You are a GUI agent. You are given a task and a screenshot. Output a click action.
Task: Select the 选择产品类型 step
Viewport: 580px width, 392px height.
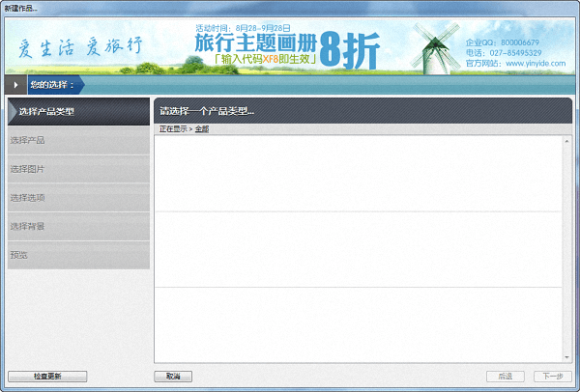point(78,112)
